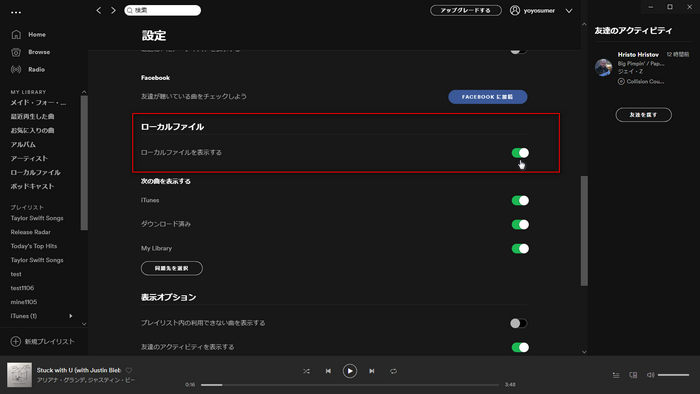Click Stuck with U song title

[79, 370]
